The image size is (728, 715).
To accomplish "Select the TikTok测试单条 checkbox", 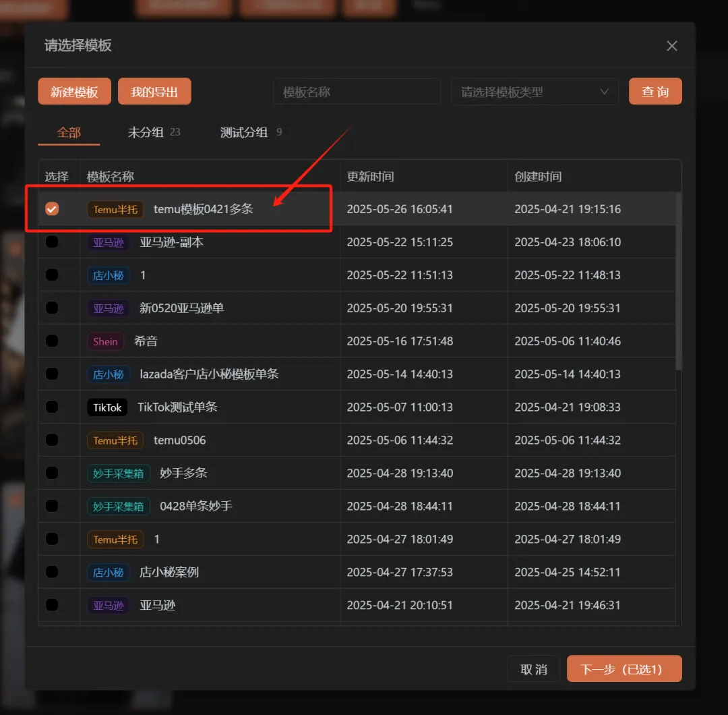I will pos(51,407).
